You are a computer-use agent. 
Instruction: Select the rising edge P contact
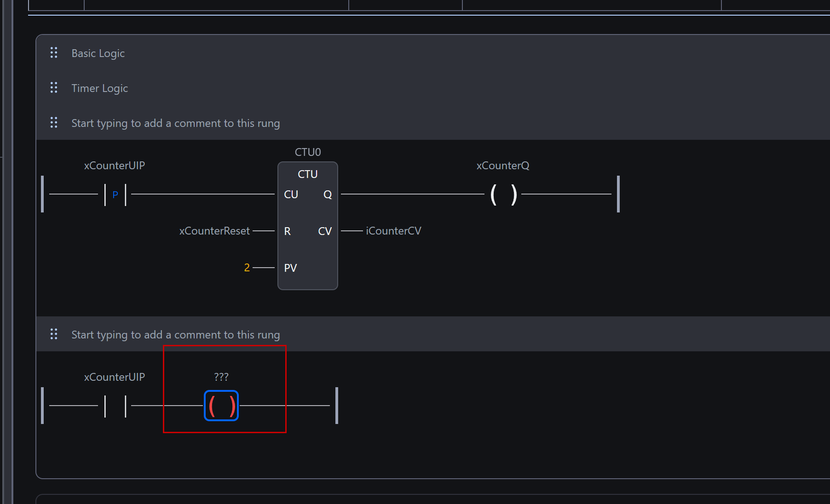click(x=115, y=195)
